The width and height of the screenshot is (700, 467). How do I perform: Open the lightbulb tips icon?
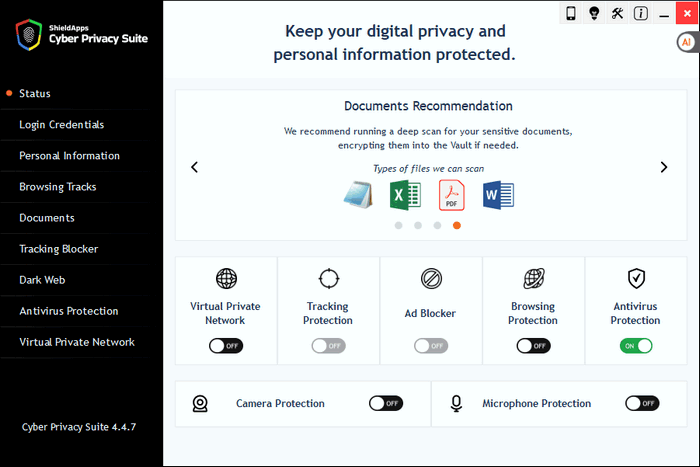[x=594, y=13]
